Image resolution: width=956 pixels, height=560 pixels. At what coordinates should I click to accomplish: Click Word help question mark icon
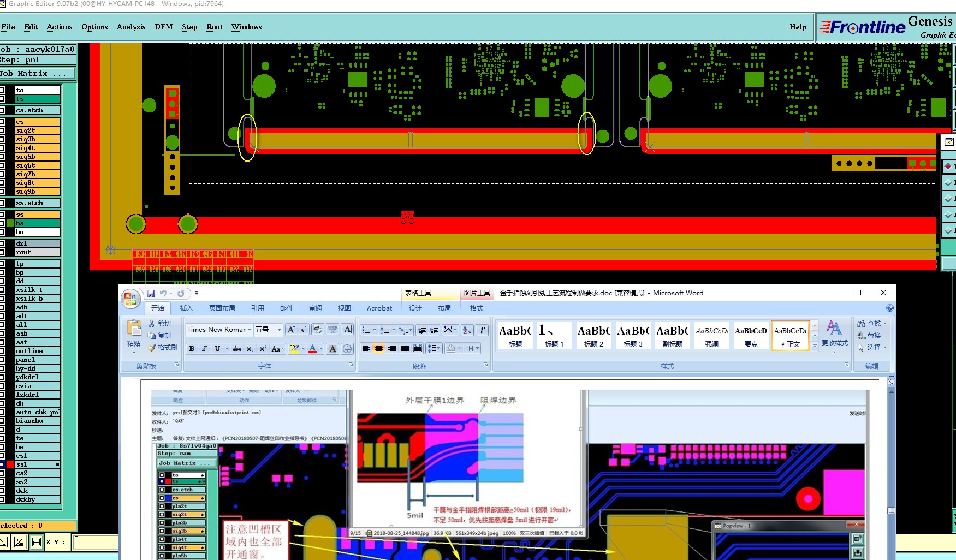[x=890, y=308]
